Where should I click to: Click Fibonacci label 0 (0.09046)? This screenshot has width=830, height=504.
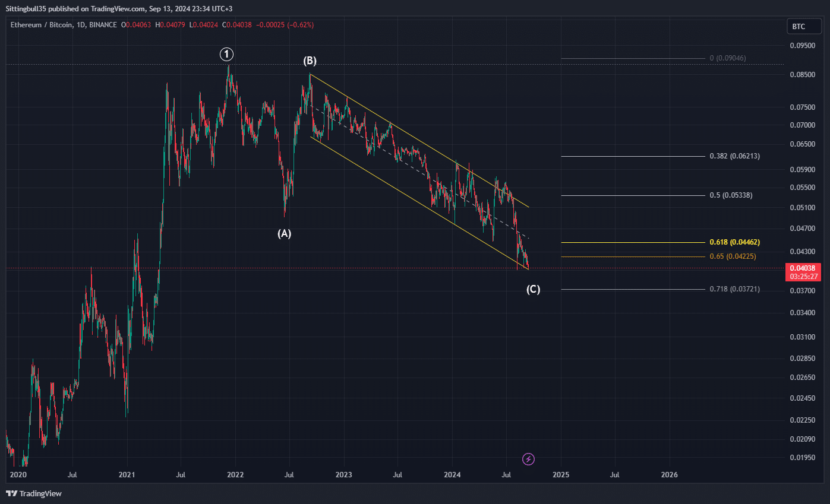(x=728, y=58)
